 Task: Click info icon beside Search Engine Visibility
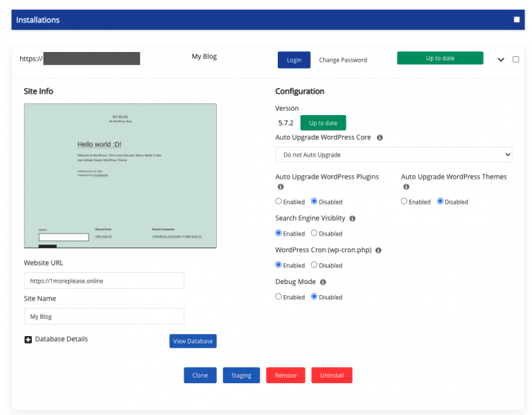(x=353, y=218)
